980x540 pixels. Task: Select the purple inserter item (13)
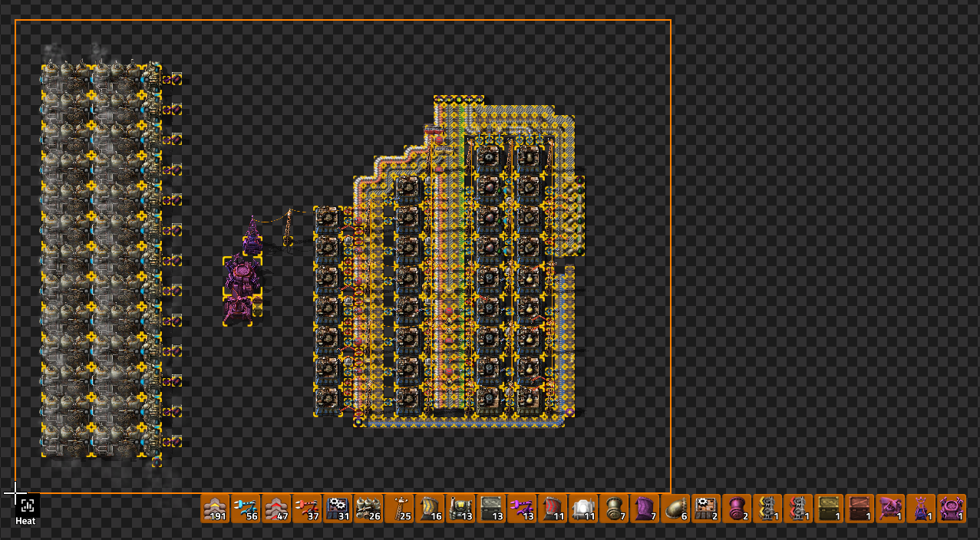coord(522,509)
